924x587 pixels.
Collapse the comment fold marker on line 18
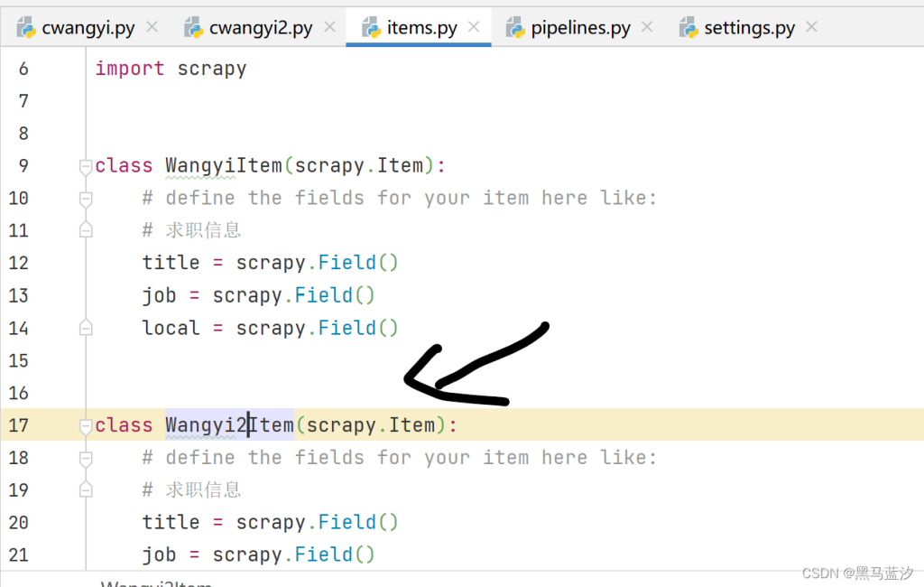86,459
